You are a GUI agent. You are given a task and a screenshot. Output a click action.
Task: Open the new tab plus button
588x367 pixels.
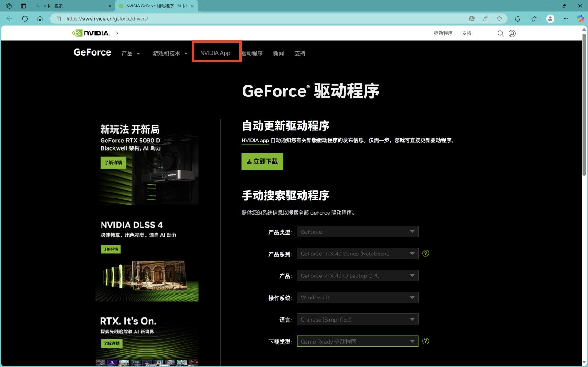coord(205,6)
